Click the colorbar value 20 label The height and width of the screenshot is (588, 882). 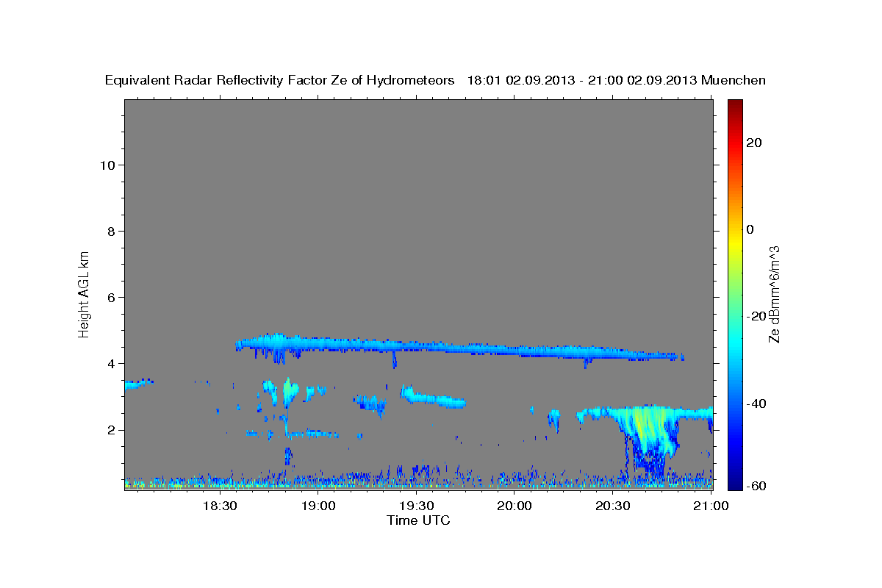click(754, 143)
